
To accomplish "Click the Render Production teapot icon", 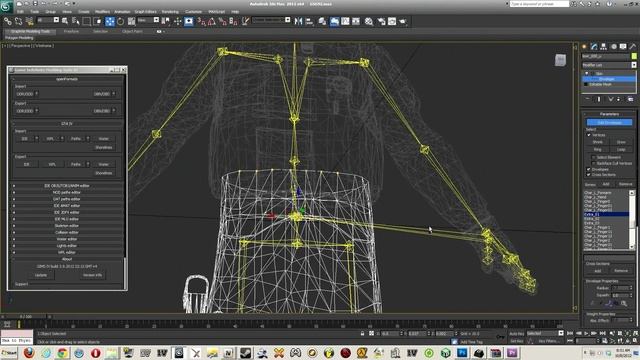I will pyautogui.click(x=403, y=21).
